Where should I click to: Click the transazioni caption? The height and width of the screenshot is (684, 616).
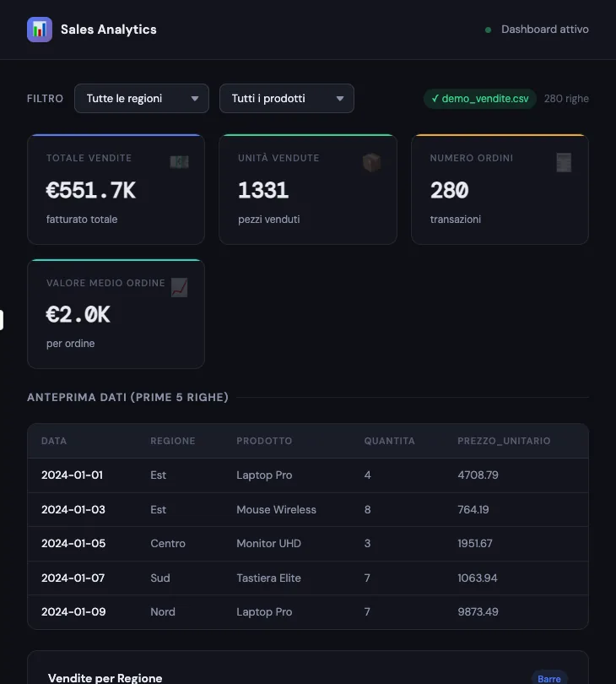click(456, 220)
